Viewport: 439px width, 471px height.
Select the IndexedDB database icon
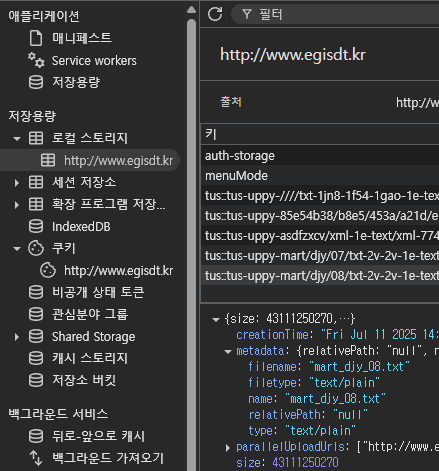pyautogui.click(x=36, y=227)
